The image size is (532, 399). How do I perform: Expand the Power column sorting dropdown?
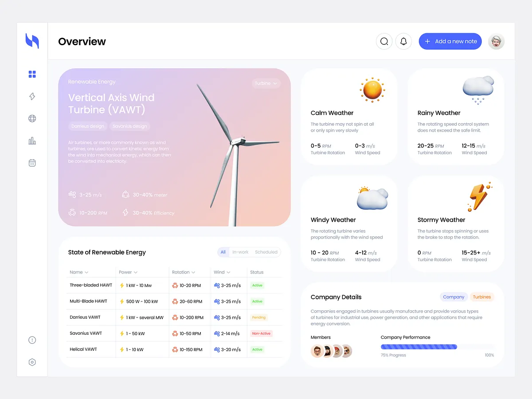(x=128, y=272)
